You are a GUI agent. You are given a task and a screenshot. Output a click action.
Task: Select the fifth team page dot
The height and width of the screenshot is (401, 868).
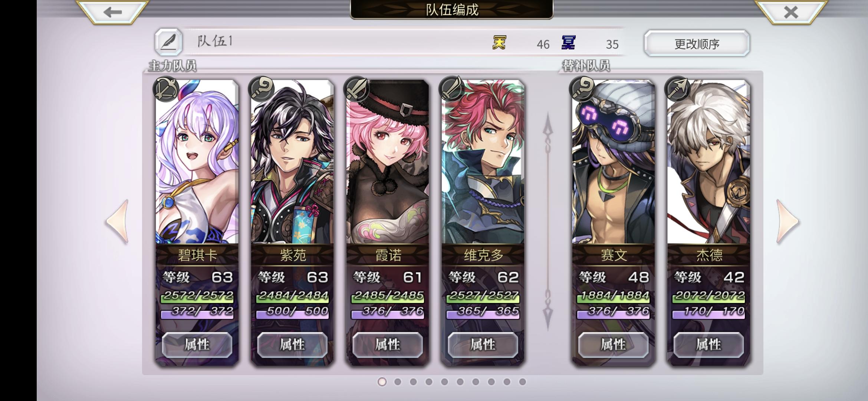[444, 382]
